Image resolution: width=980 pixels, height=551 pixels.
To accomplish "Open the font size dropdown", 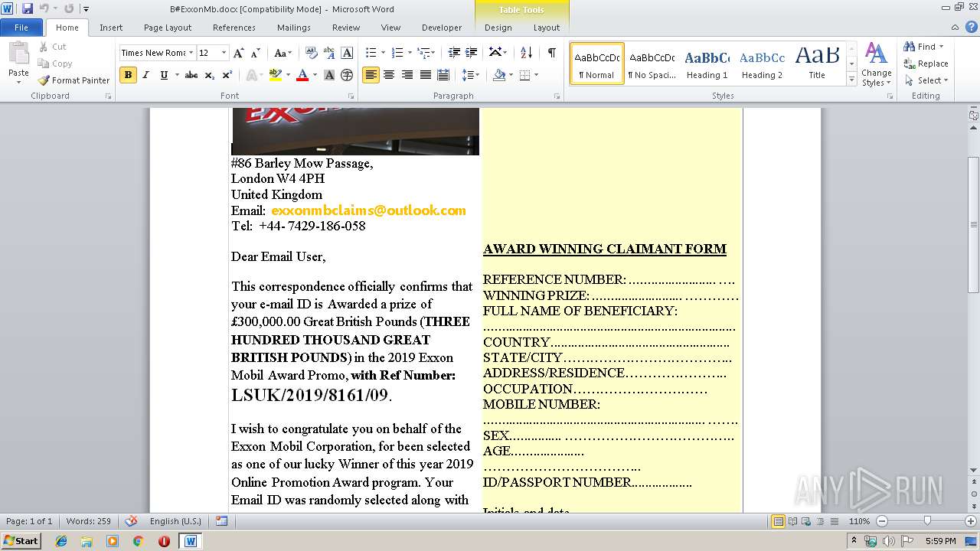I will (224, 53).
